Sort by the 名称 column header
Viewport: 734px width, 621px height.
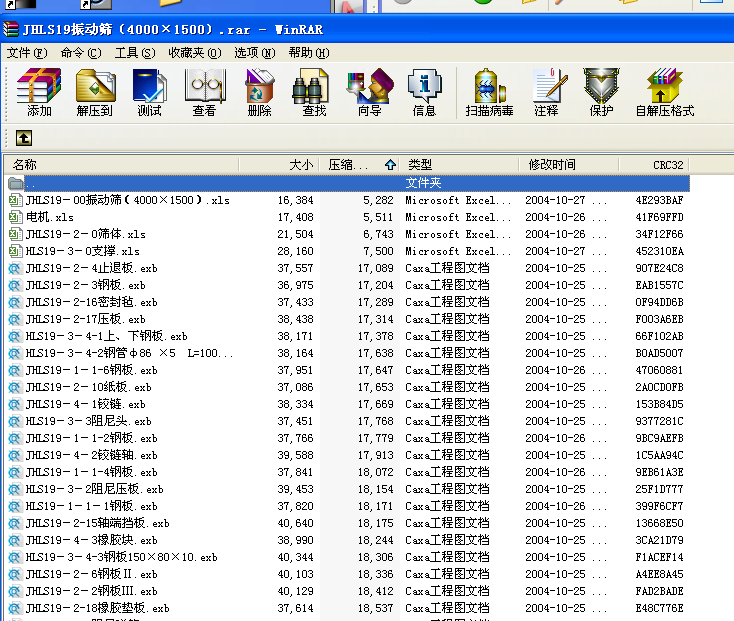click(x=122, y=165)
